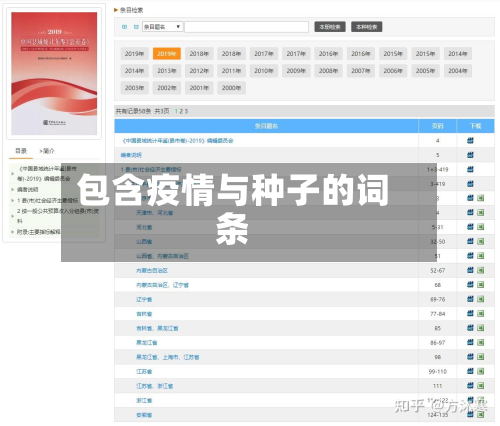
Task: Open Excel icon for 黑龙江省、上海市、江苏省 row
Action: point(480,357)
